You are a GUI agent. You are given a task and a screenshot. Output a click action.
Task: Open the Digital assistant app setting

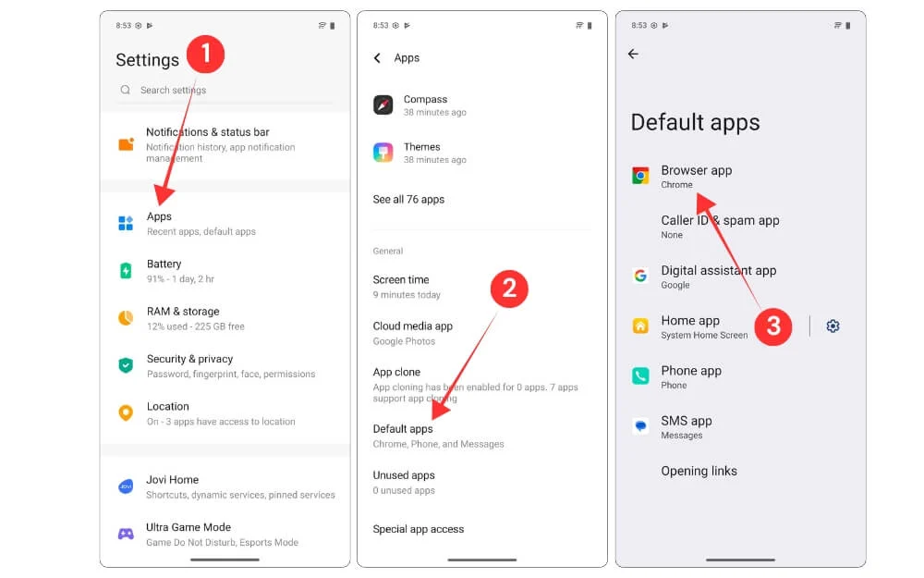(x=741, y=277)
